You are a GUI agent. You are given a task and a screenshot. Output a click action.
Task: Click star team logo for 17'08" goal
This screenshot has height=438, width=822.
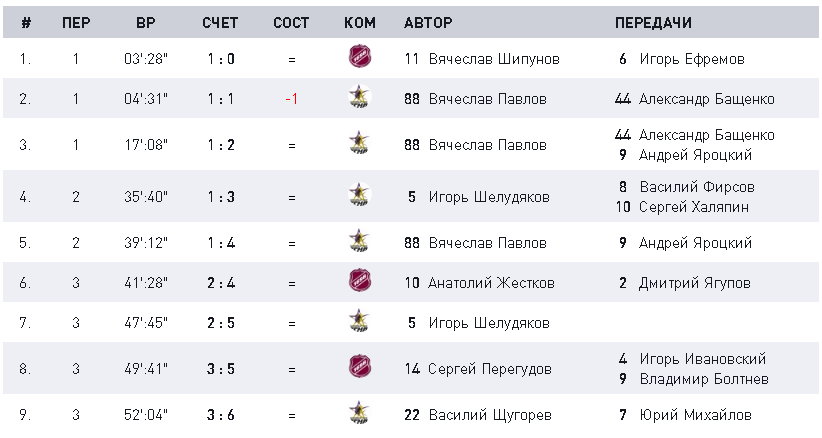360,143
